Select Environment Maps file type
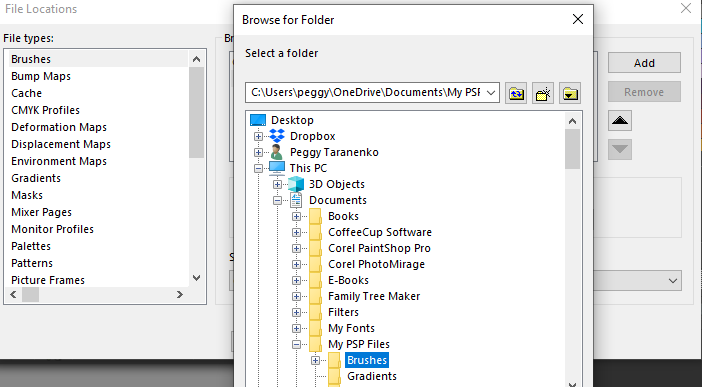 pos(59,161)
